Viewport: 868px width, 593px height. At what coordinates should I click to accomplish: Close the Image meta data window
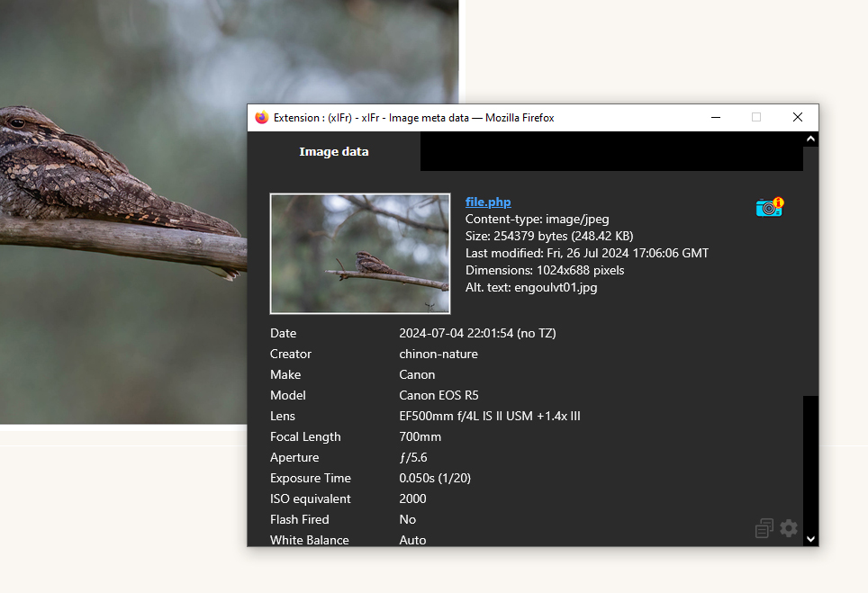point(797,118)
